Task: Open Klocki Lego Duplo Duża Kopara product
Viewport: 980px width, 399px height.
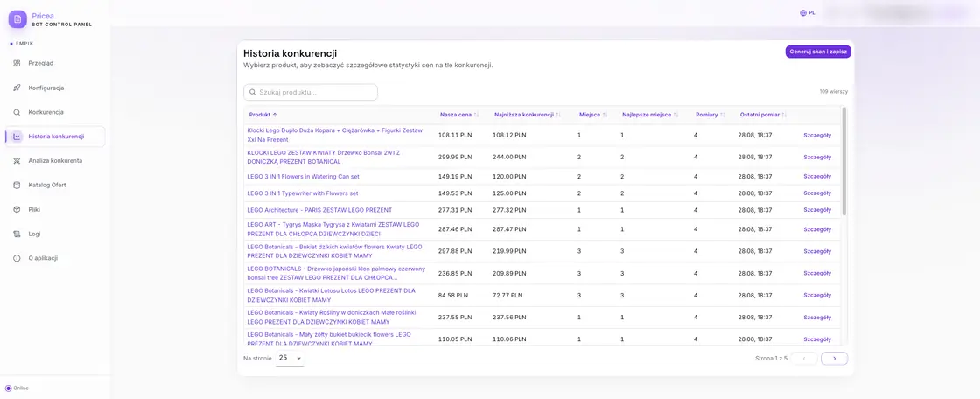Action: pyautogui.click(x=335, y=135)
